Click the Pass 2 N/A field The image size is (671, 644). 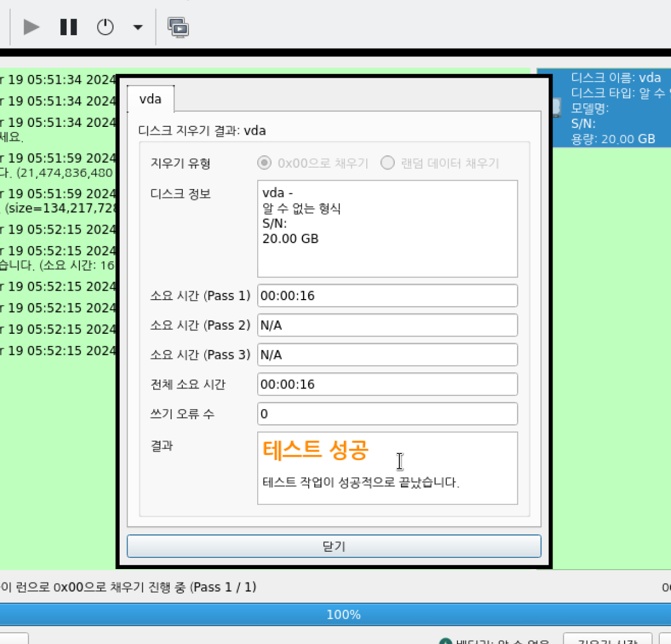[387, 325]
